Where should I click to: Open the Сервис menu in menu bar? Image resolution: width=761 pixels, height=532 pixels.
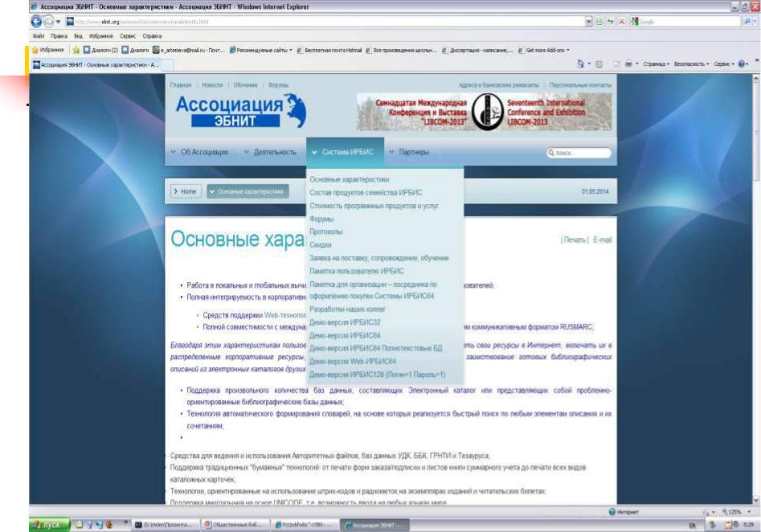(128, 36)
